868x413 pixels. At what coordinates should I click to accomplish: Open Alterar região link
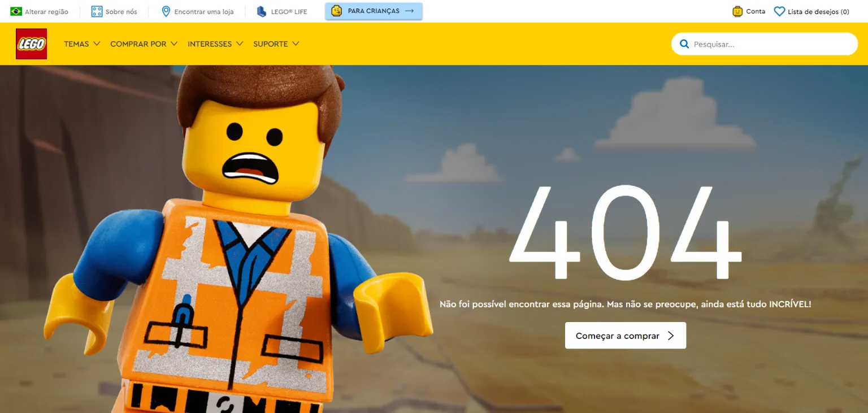tap(46, 12)
